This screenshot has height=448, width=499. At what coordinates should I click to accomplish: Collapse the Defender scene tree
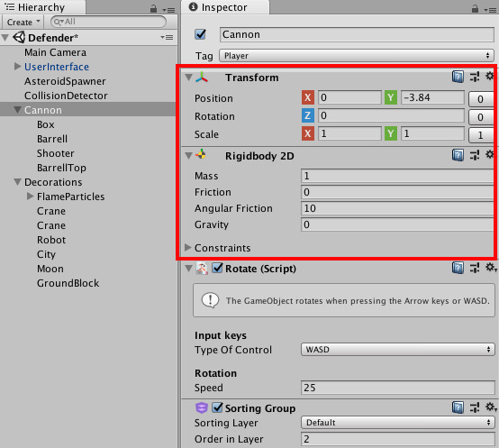[x=5, y=38]
